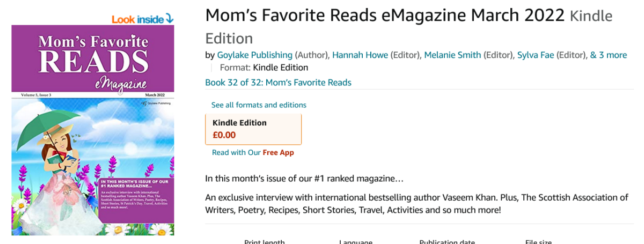The width and height of the screenshot is (644, 244).
Task: Click the Print length detail label
Action: point(265,241)
